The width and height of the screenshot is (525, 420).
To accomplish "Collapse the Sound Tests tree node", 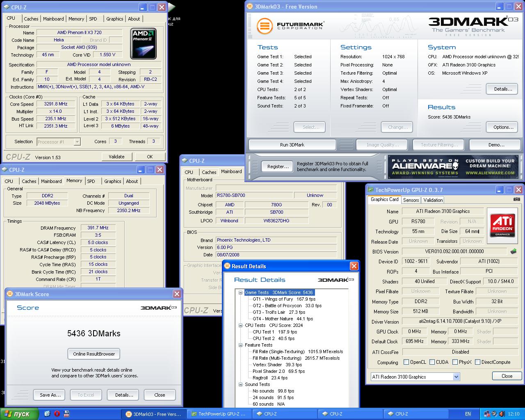I will (241, 384).
